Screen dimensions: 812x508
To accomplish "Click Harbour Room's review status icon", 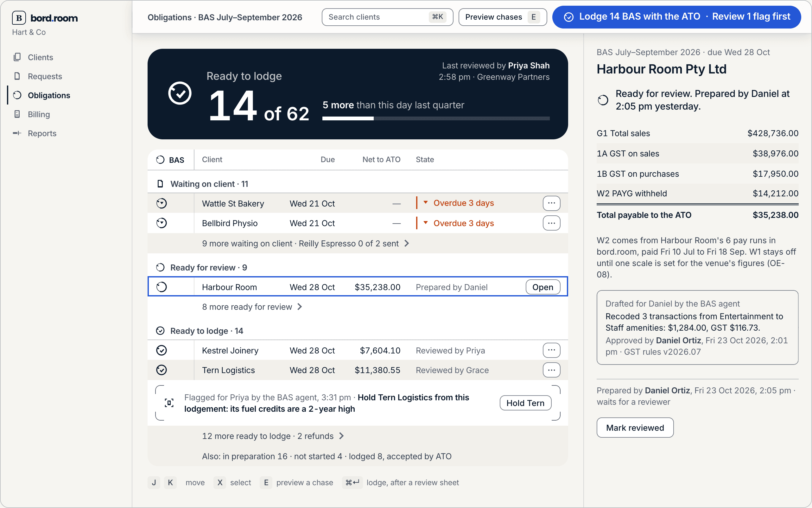I will click(x=162, y=287).
